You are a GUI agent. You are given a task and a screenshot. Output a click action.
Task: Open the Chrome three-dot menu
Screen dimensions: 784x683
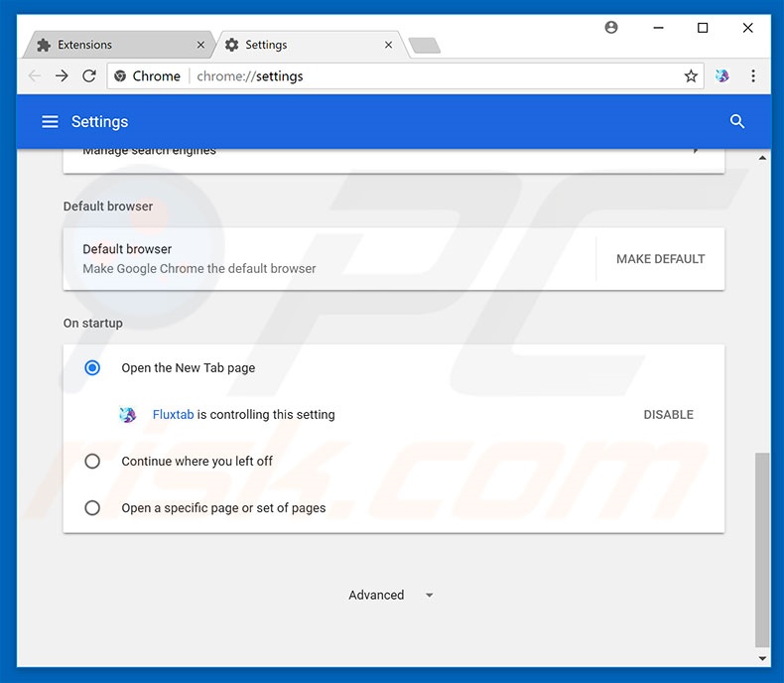[753, 76]
